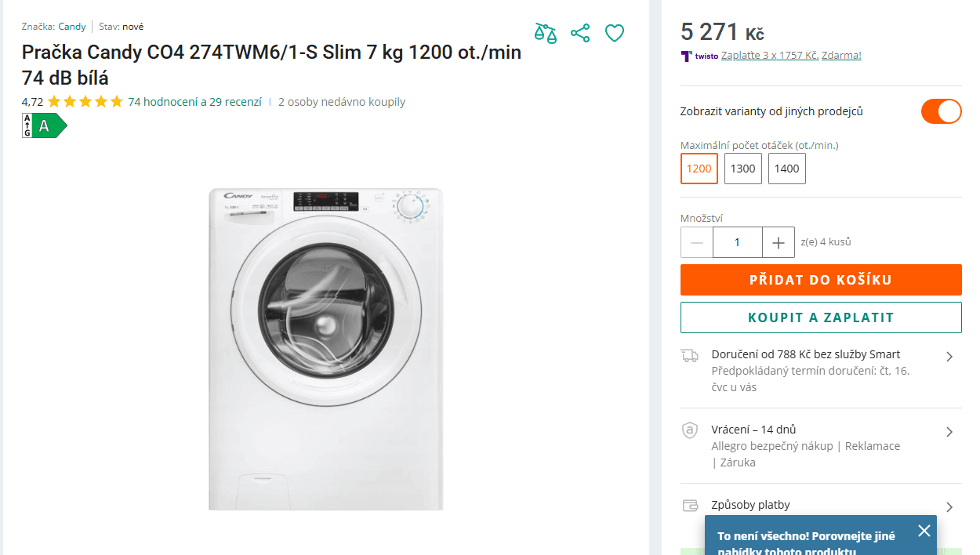Select the 1400 spin speed option
The width and height of the screenshot is (980, 555).
(787, 169)
